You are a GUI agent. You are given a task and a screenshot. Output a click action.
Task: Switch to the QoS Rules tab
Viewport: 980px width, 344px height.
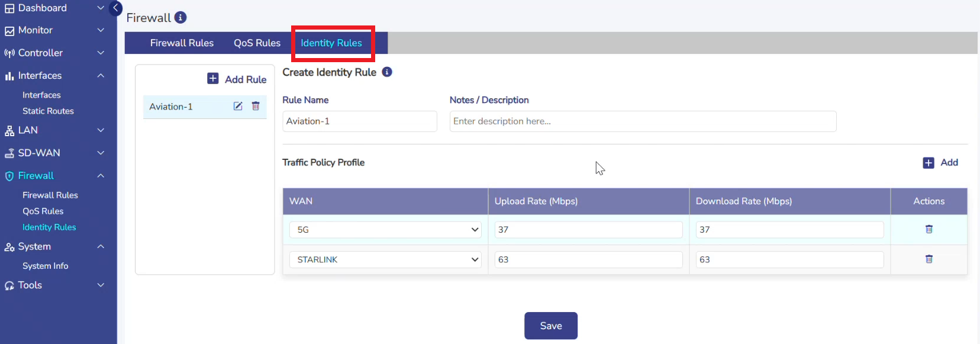point(257,43)
